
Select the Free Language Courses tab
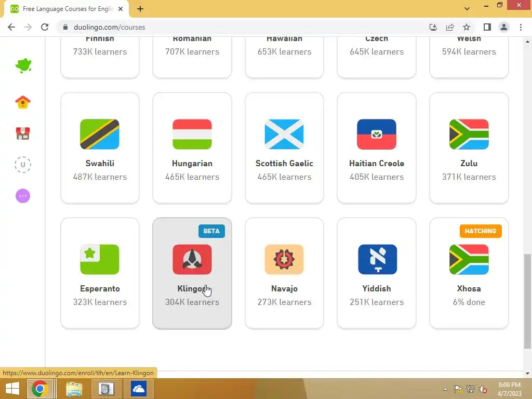click(66, 9)
